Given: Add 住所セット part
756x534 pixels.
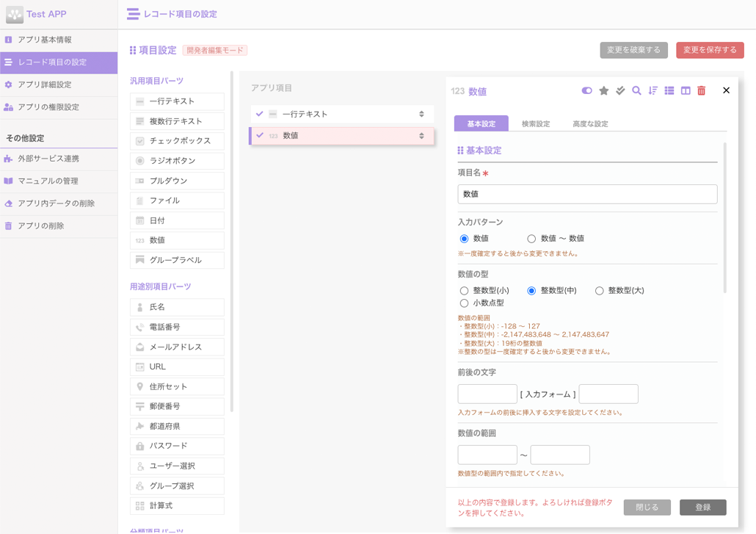Looking at the screenshot, I should (177, 386).
